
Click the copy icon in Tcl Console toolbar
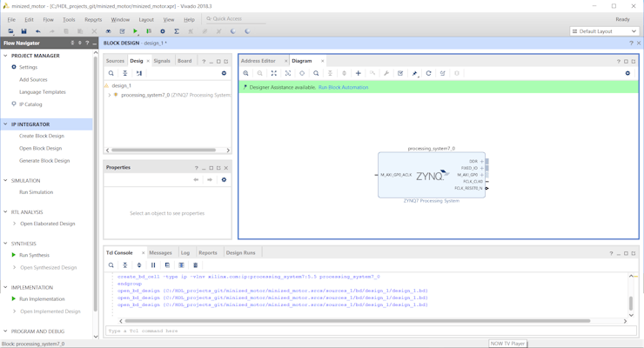click(x=167, y=265)
